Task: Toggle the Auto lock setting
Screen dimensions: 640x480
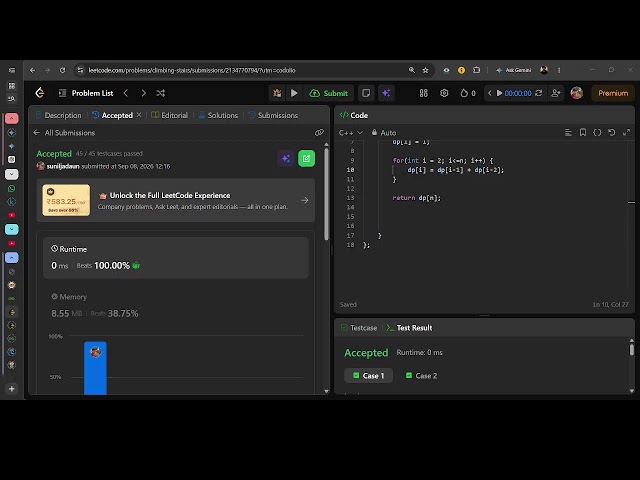Action: pyautogui.click(x=384, y=133)
